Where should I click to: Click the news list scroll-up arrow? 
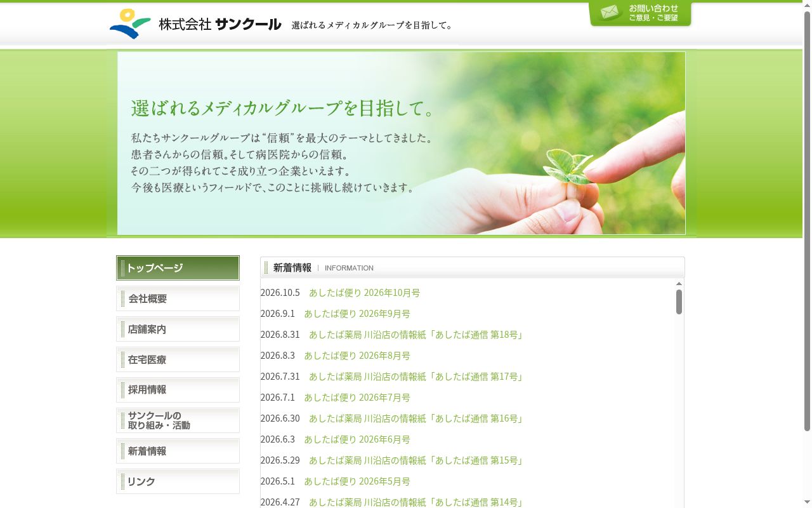pos(679,284)
